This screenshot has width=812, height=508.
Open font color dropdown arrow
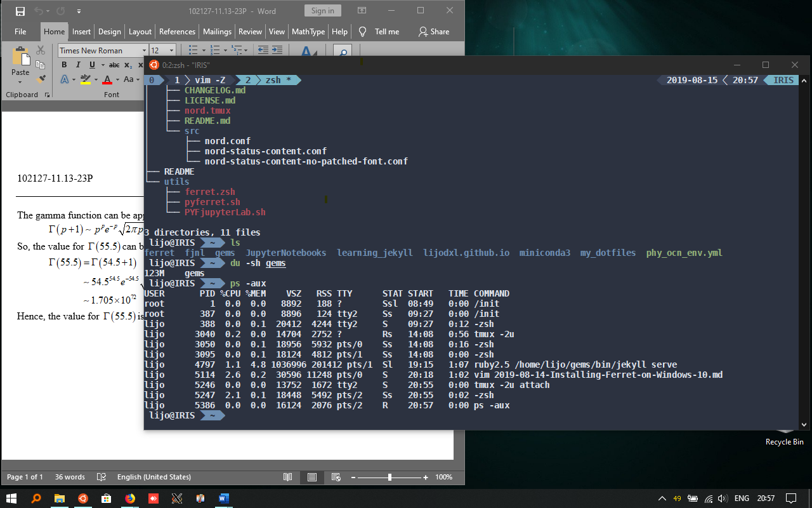pos(117,79)
